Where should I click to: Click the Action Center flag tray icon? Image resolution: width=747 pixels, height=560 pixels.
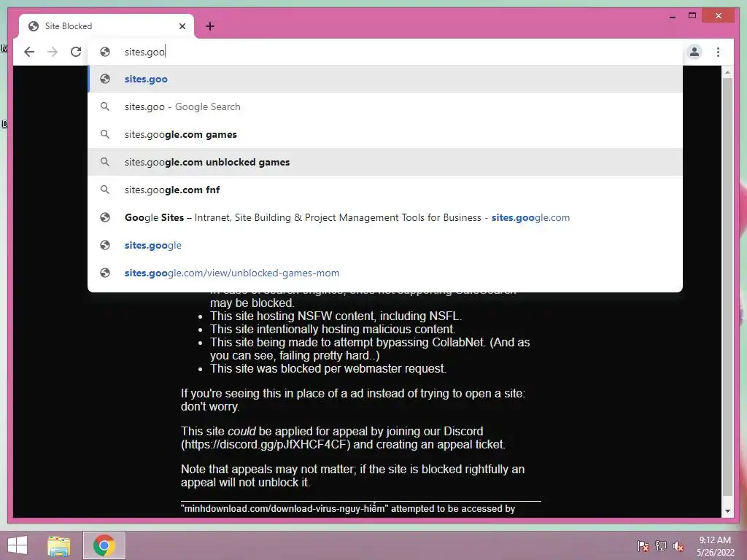(x=643, y=545)
